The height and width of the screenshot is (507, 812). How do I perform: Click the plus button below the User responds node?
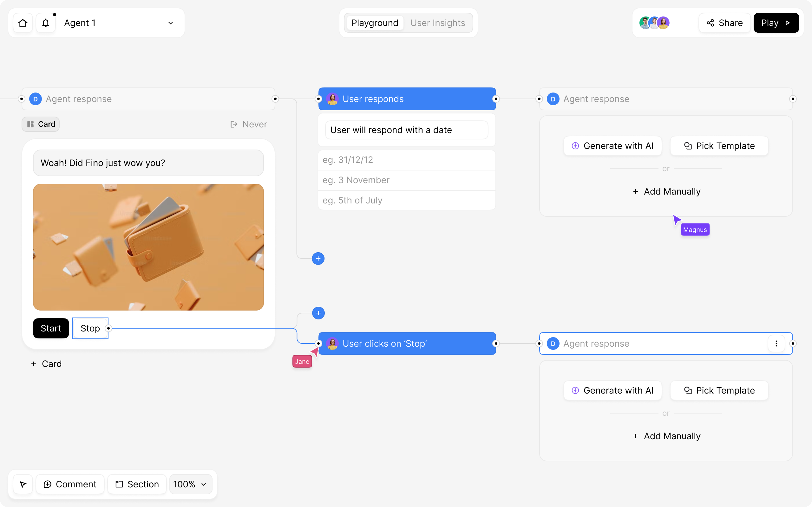click(x=318, y=258)
